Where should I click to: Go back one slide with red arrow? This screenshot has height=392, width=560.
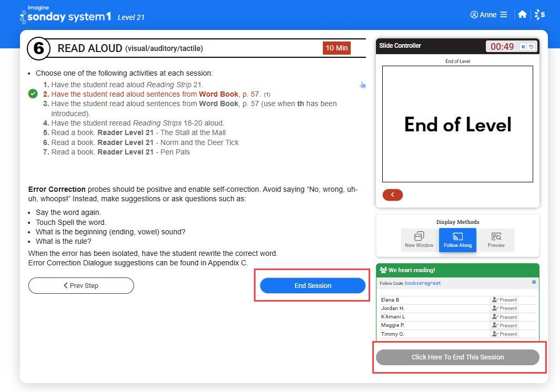(392, 194)
